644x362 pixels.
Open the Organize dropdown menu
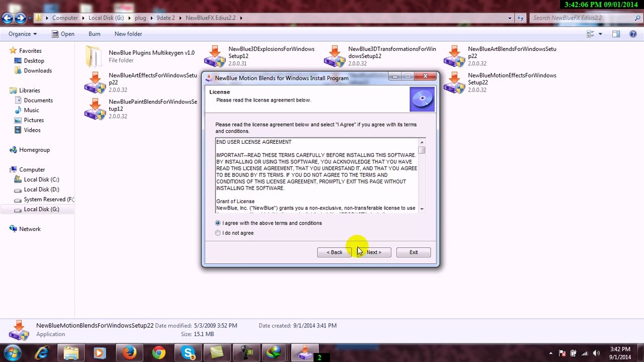[23, 34]
